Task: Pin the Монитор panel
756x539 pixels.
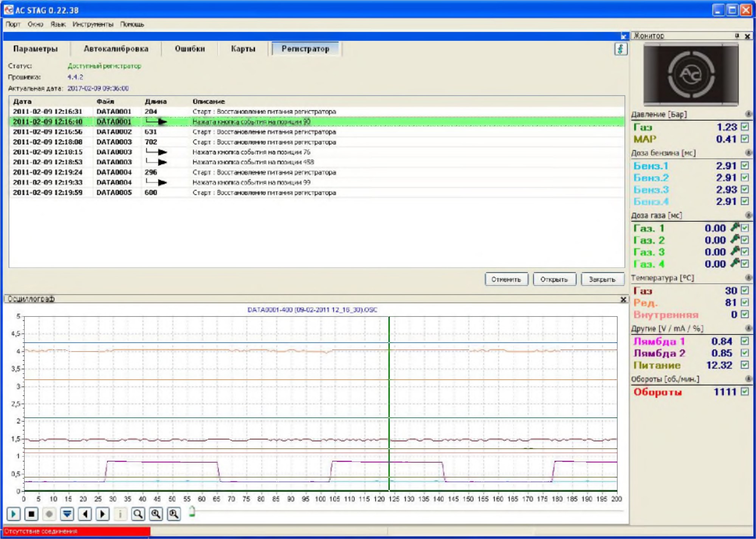Action: coord(737,36)
